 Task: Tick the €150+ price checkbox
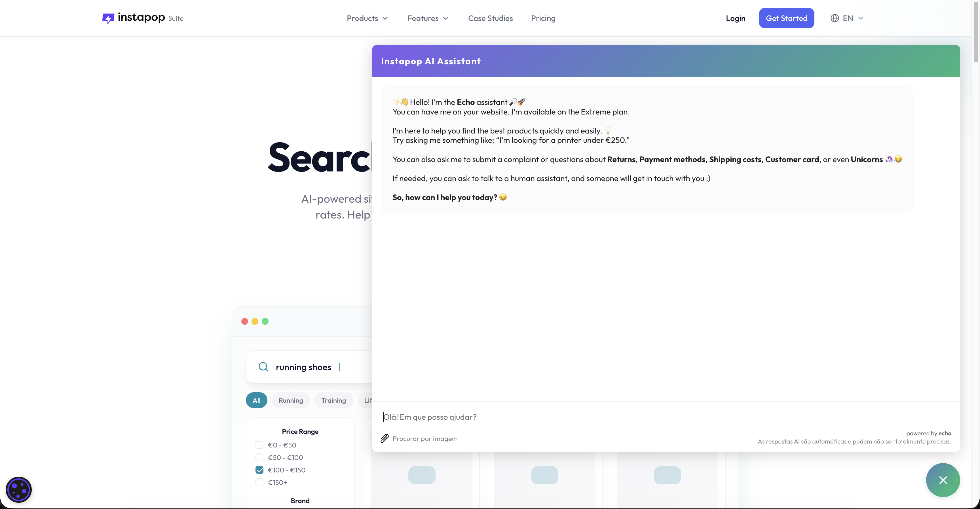[x=259, y=482]
